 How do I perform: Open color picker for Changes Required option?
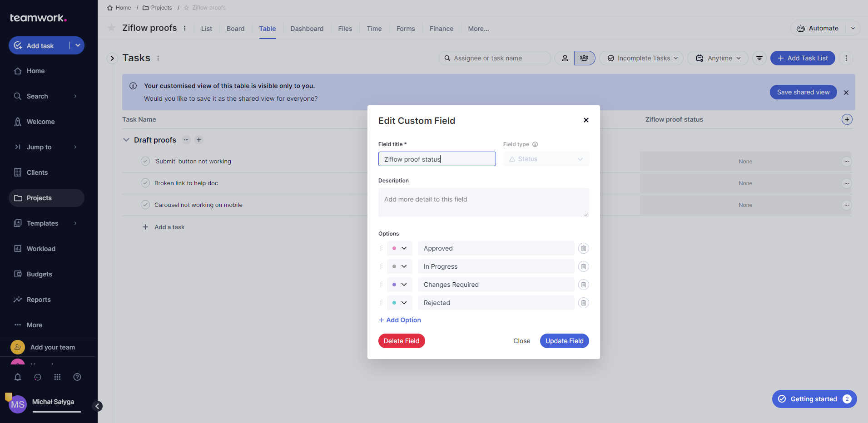tap(399, 285)
